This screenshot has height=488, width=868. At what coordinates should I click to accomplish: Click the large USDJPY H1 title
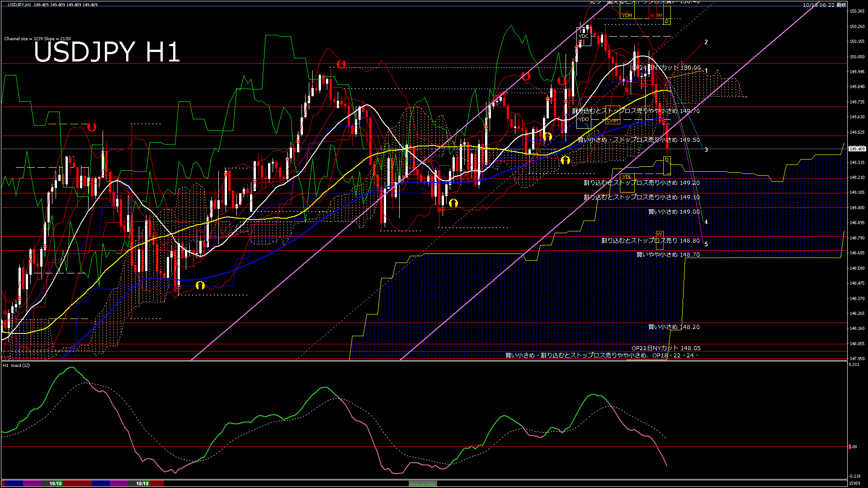tap(107, 52)
